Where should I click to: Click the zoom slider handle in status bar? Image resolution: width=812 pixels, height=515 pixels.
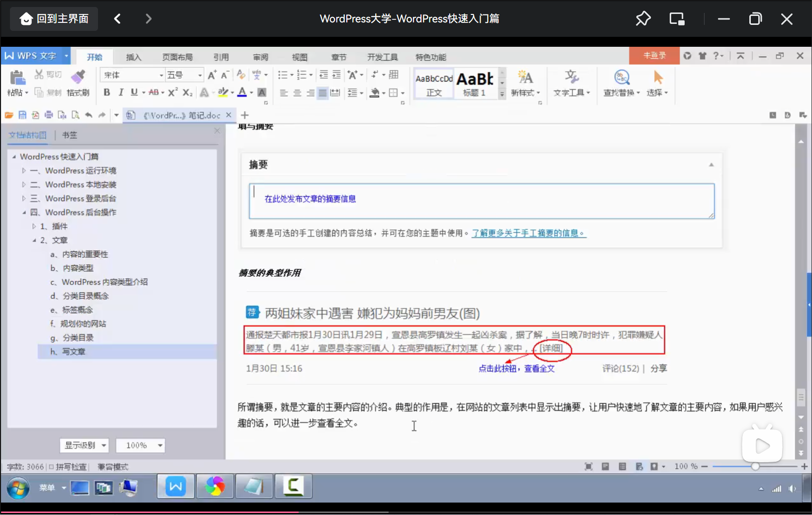(755, 466)
